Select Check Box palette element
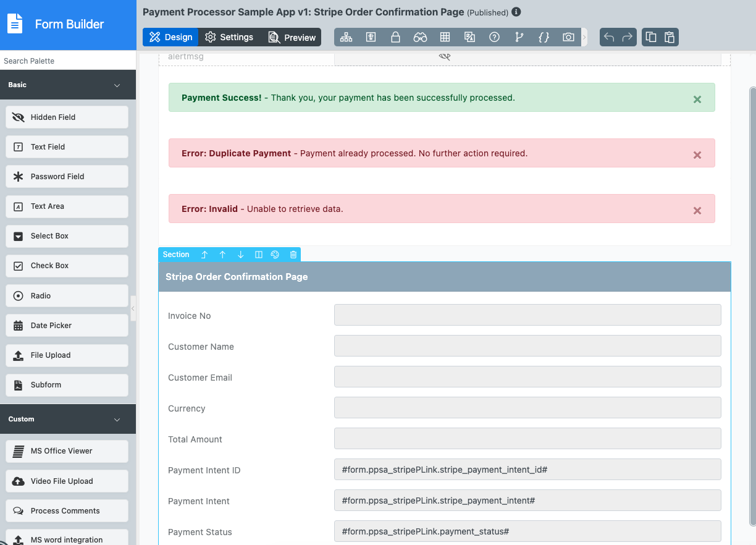756x545 pixels. click(67, 265)
